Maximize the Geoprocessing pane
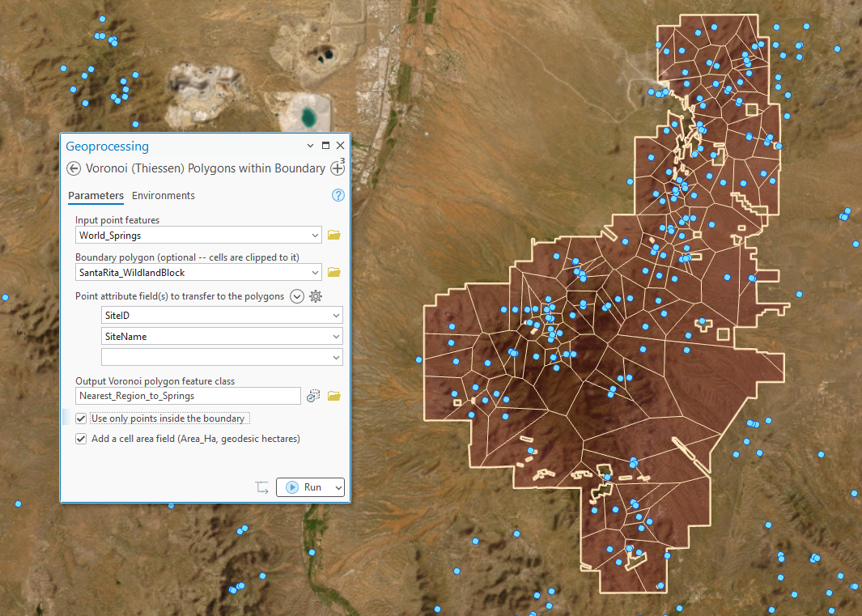The image size is (862, 616). [325, 146]
